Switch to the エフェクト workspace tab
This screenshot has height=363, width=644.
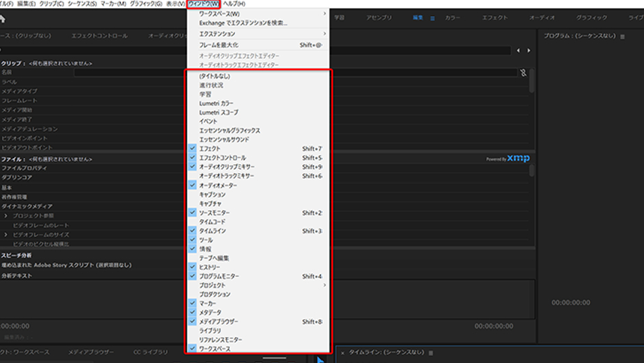click(495, 18)
